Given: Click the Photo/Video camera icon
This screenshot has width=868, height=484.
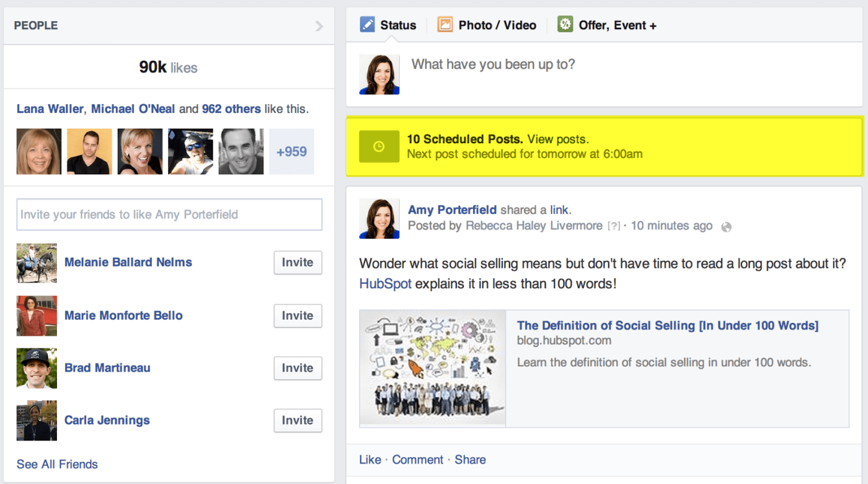Looking at the screenshot, I should point(445,25).
